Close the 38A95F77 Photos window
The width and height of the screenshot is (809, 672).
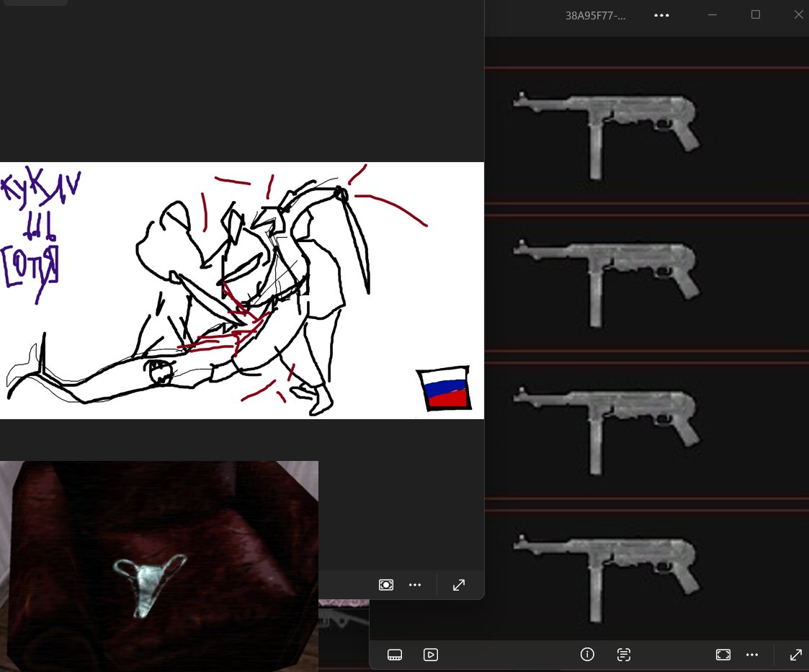click(x=798, y=15)
